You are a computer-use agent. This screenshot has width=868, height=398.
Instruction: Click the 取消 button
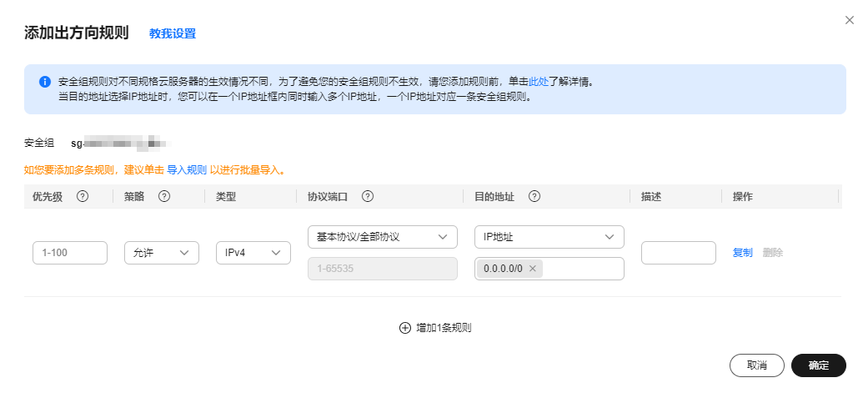(x=757, y=365)
